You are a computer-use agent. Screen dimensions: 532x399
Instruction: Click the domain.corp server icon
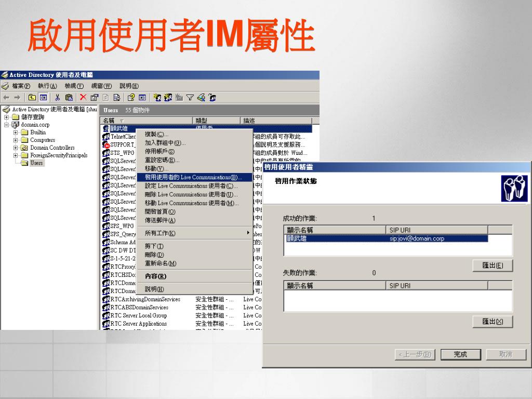coord(16,125)
